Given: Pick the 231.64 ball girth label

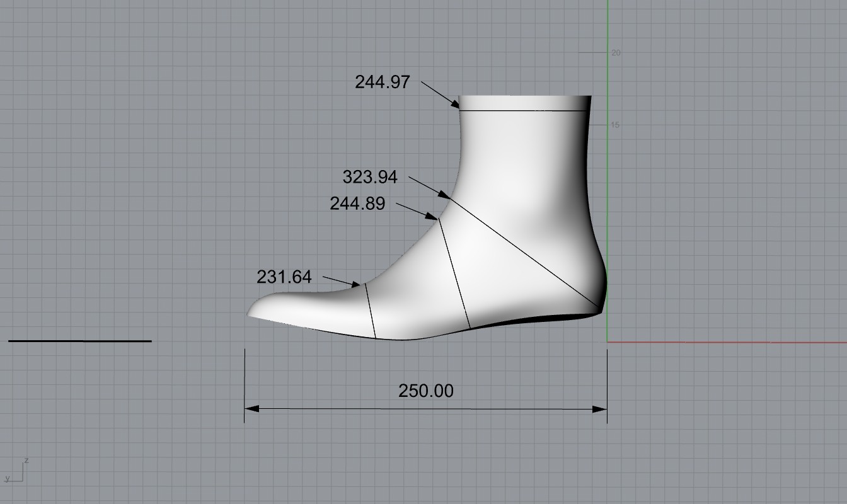Looking at the screenshot, I should pyautogui.click(x=284, y=277).
